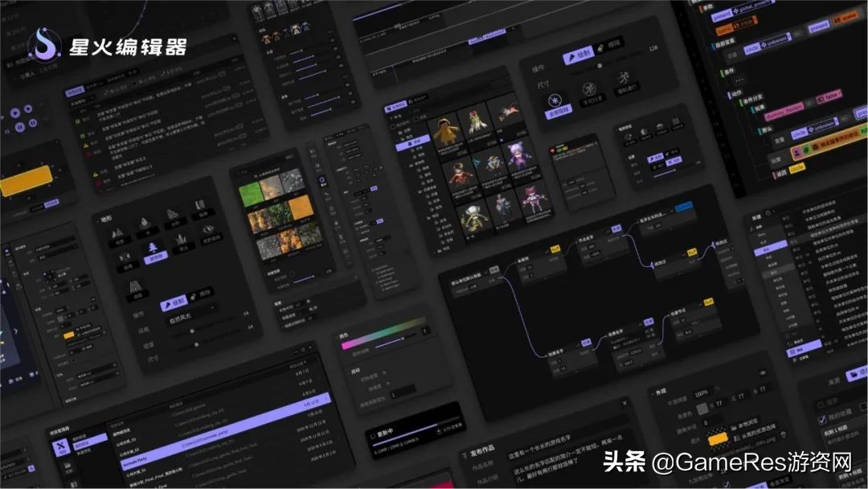
Task: Click the running-man motion icon in the 操作 panel
Action: 621,77
